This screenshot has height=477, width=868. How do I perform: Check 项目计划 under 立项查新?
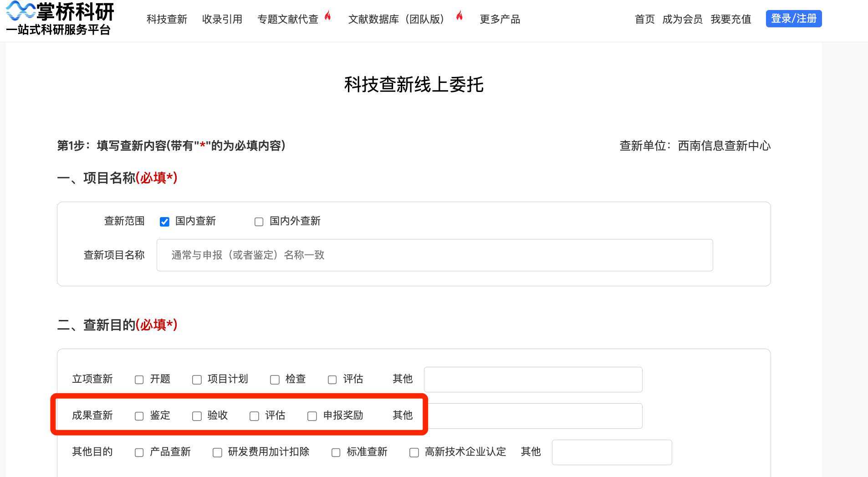coord(197,380)
